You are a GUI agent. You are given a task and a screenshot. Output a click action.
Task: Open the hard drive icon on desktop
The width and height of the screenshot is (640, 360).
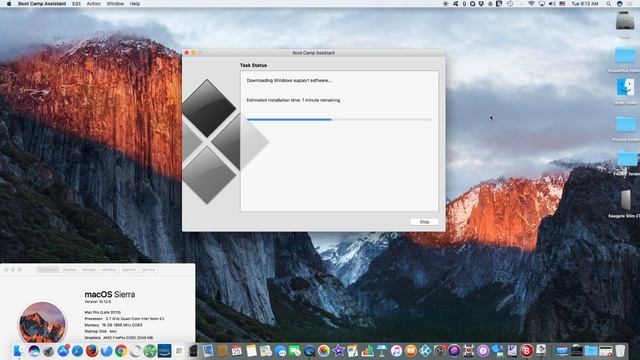click(625, 20)
